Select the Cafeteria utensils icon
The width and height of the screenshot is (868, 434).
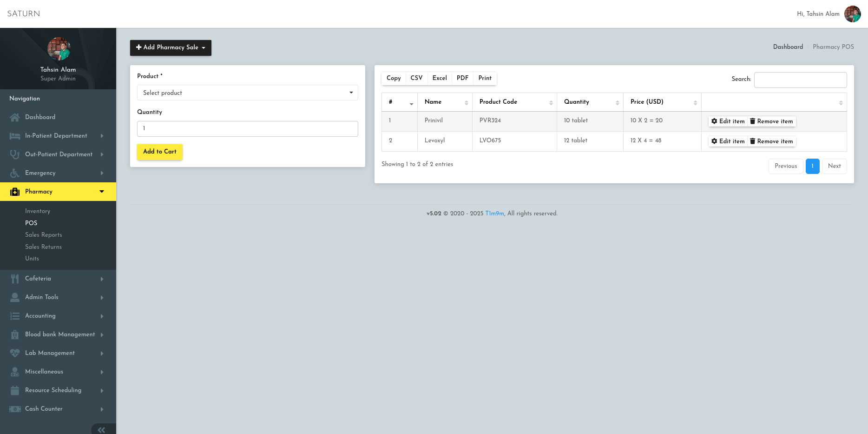click(x=14, y=279)
